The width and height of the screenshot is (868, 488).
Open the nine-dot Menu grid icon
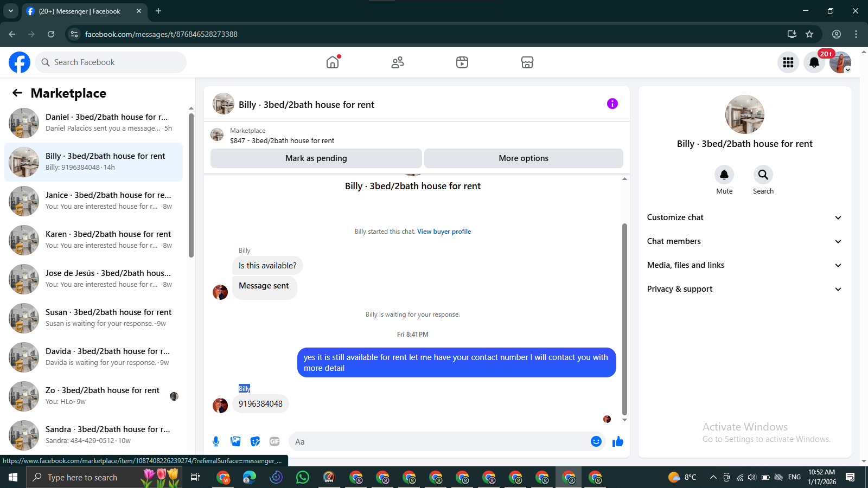788,62
